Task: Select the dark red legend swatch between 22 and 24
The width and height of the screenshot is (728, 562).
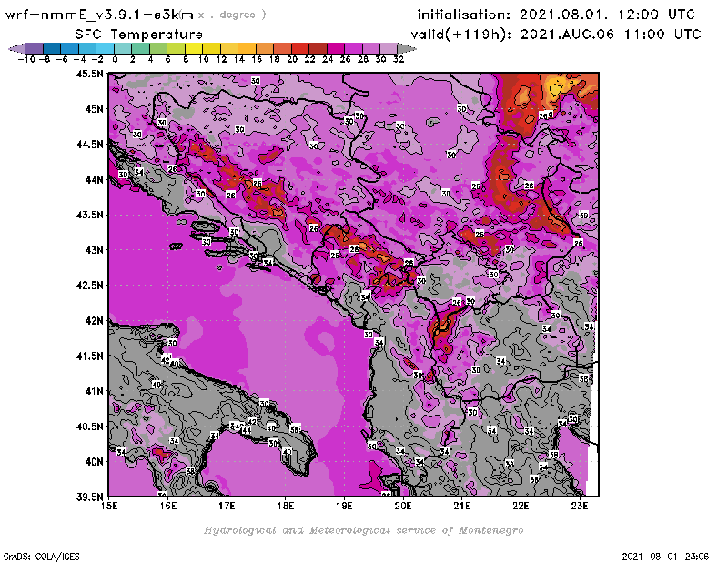Action: pos(318,49)
